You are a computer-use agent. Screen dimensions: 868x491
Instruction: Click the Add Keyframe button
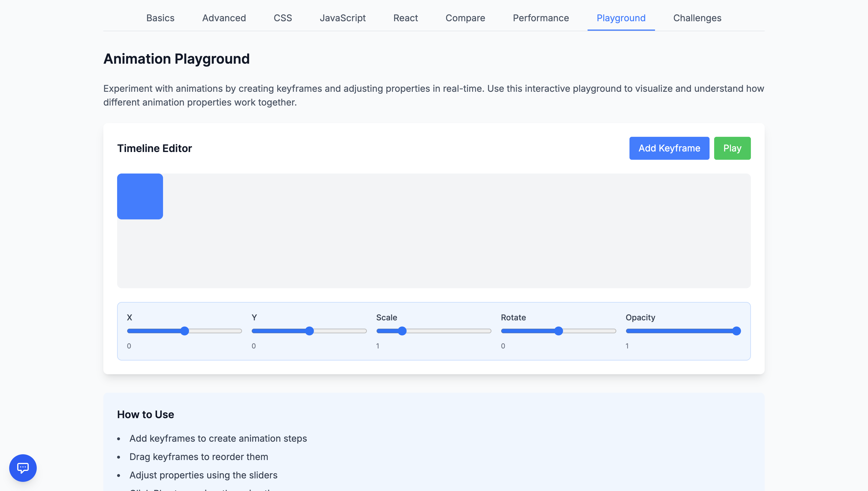(x=669, y=148)
